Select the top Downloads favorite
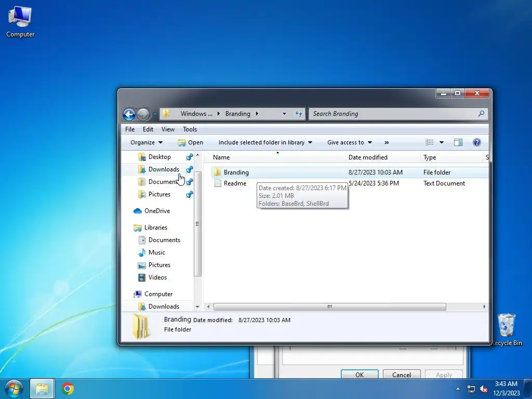The image size is (532, 399). click(164, 169)
